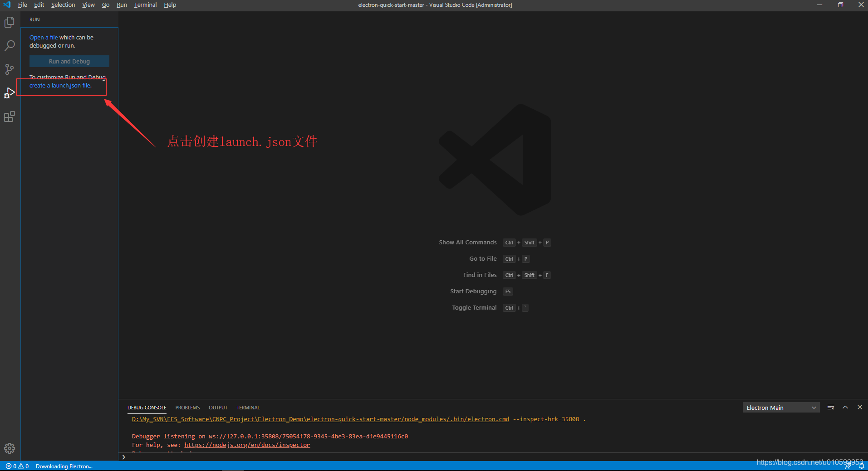868x471 pixels.
Task: Maximize panel with the up chevron
Action: click(x=845, y=407)
